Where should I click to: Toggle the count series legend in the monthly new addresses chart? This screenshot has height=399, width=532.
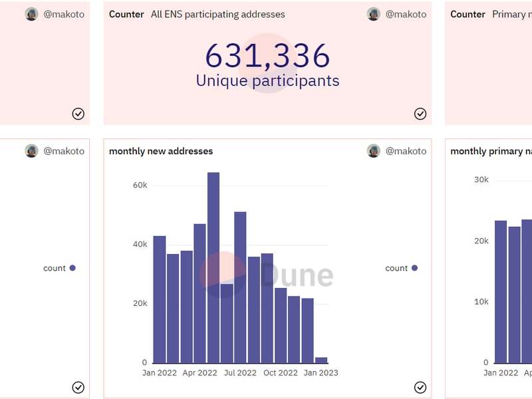pos(396,268)
